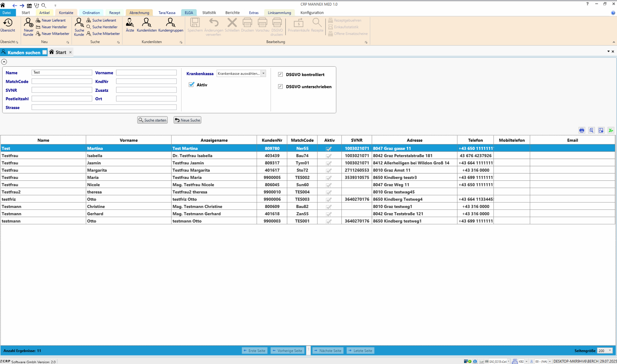Screen dimensions: 617x364
Task: Click Neuer Hersteller in the ribbon
Action: 52,27
